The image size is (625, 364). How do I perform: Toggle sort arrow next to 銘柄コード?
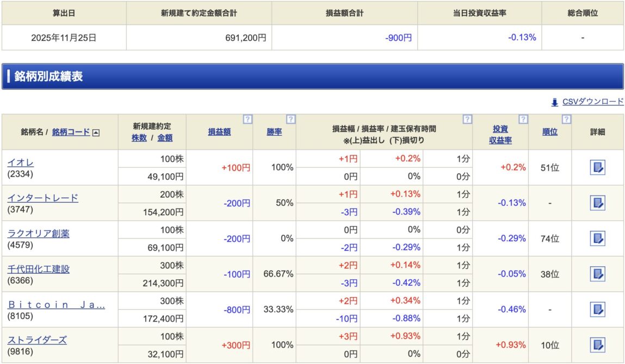(x=96, y=132)
